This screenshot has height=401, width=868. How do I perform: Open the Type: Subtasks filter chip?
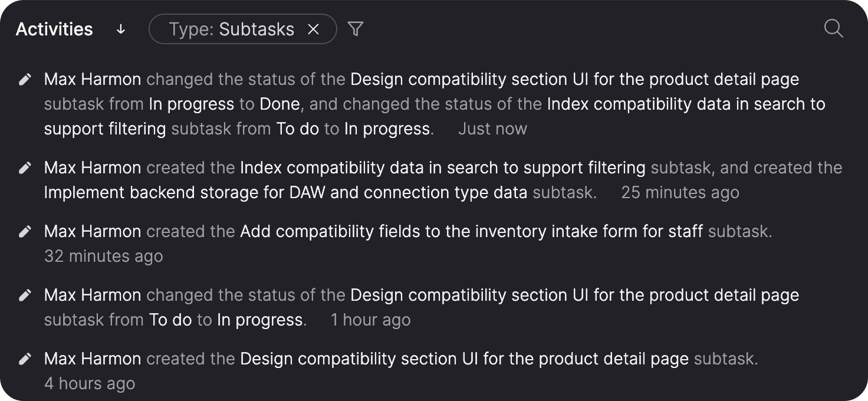pos(231,29)
